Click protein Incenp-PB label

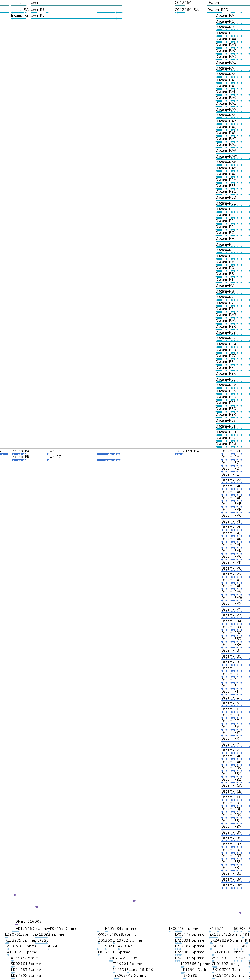pyautogui.click(x=20, y=457)
